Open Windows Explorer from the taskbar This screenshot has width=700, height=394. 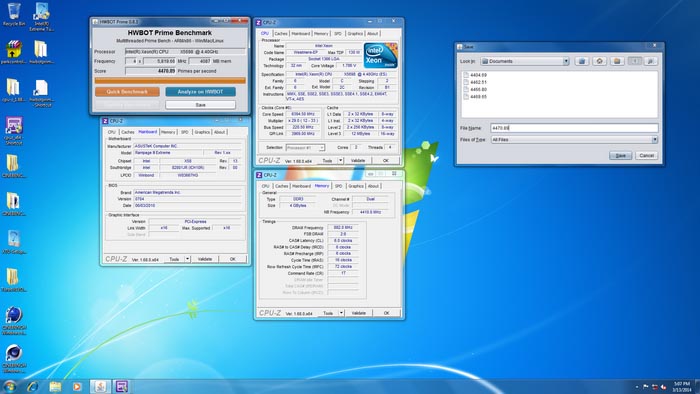(x=55, y=386)
